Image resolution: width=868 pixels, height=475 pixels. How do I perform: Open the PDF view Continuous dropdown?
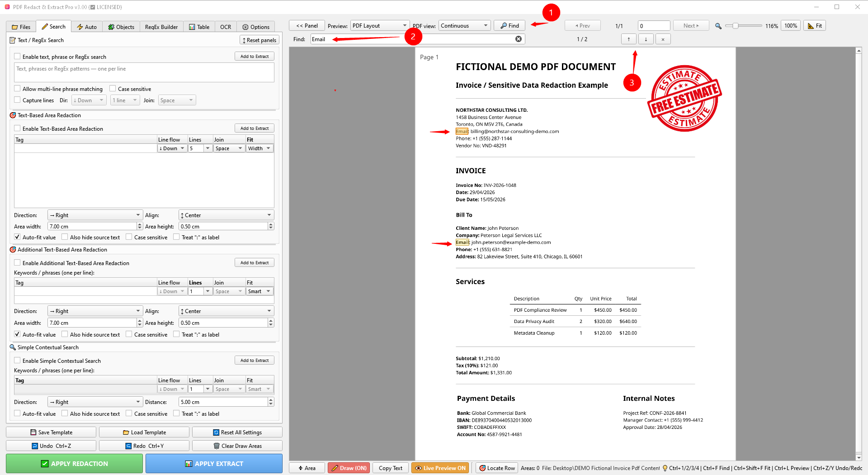(x=465, y=26)
